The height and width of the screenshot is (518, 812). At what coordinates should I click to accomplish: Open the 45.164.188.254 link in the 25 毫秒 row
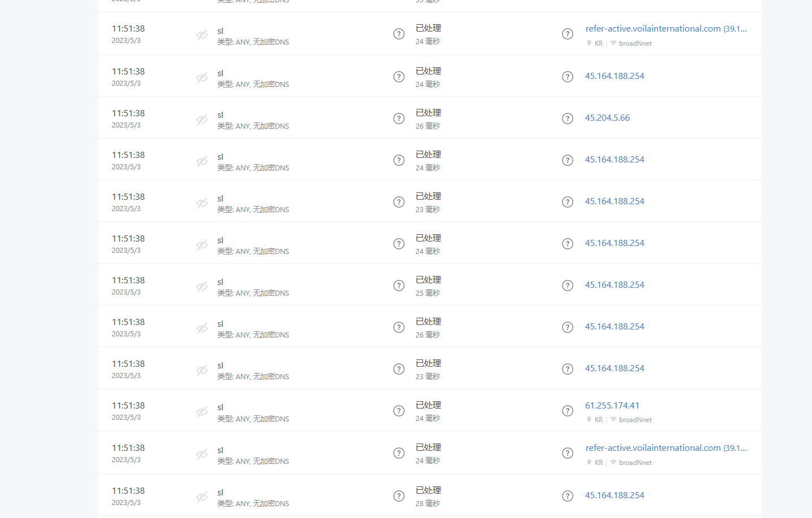tap(615, 285)
